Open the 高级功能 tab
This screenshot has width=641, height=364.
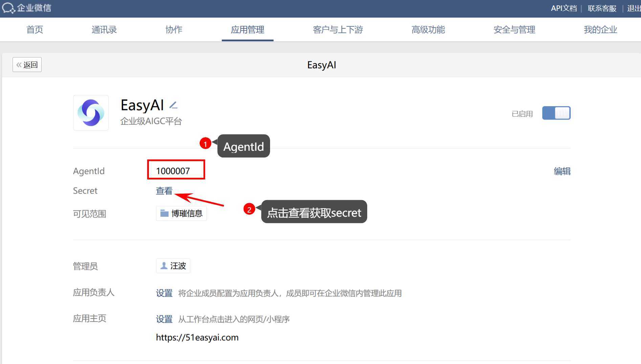coord(428,30)
